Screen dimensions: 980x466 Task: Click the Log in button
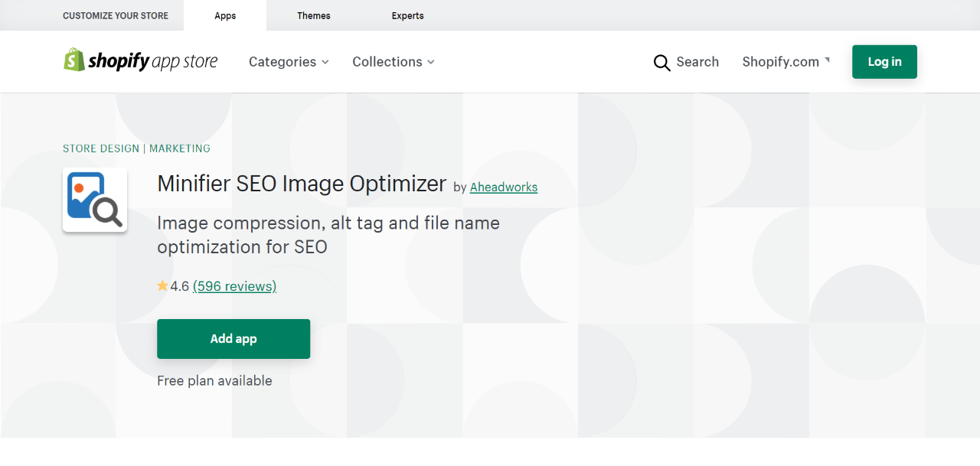pos(884,62)
